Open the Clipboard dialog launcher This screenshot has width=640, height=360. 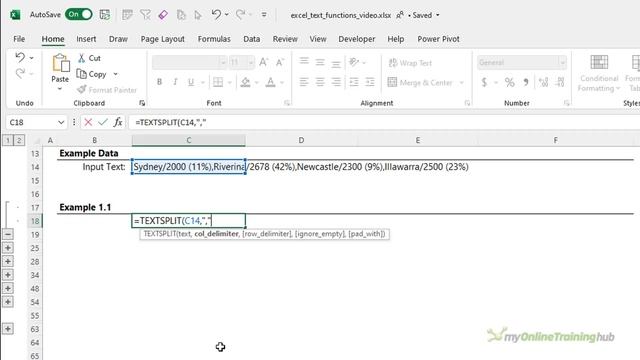(142, 103)
